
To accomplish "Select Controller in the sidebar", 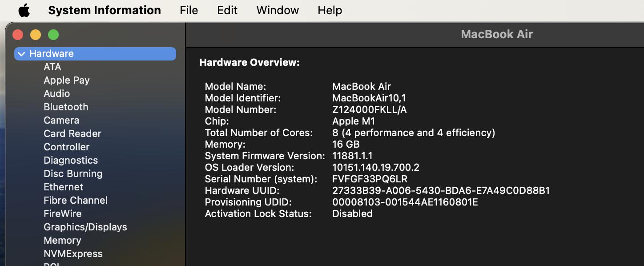I will coord(66,147).
